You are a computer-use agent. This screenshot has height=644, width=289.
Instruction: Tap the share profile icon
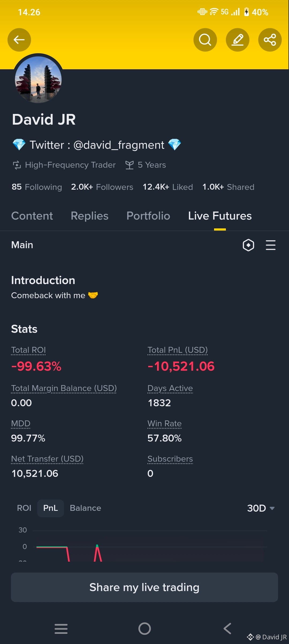coord(270,40)
